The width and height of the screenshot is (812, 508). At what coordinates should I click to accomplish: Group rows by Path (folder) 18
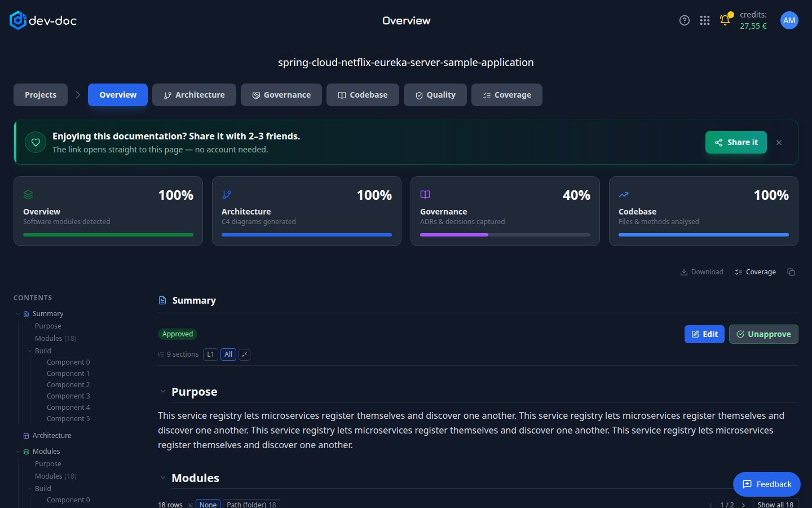[251, 504]
